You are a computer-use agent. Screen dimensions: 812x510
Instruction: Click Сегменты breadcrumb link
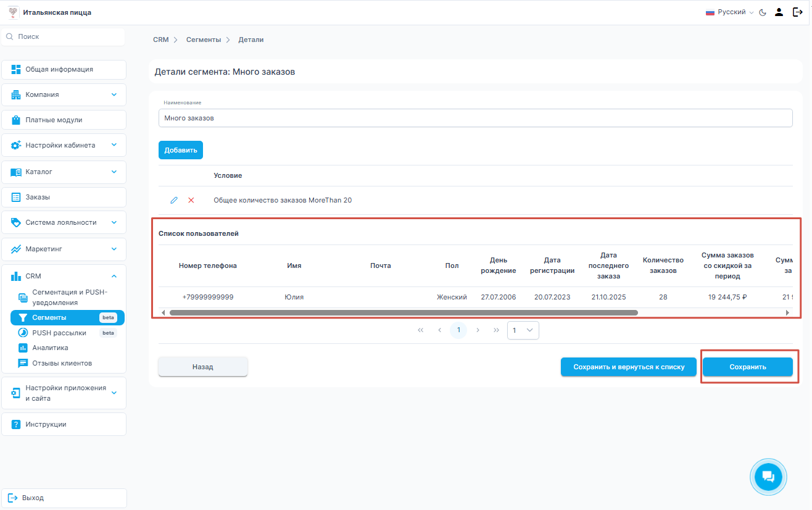(204, 40)
